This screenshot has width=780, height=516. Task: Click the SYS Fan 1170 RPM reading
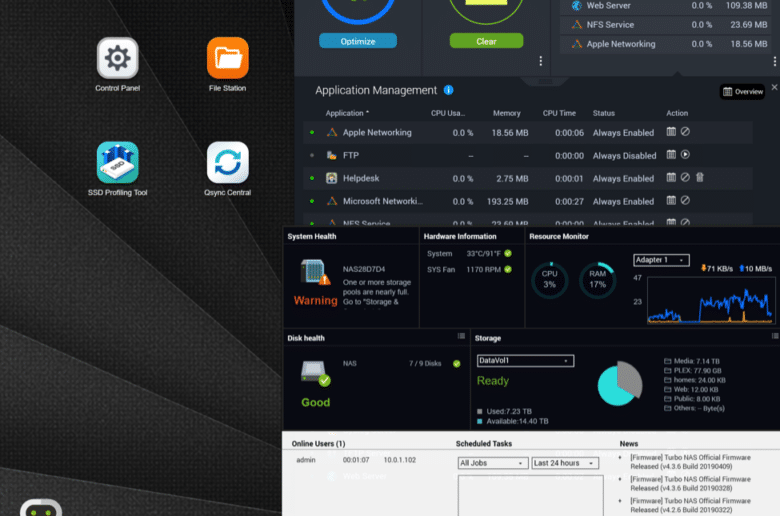click(483, 269)
